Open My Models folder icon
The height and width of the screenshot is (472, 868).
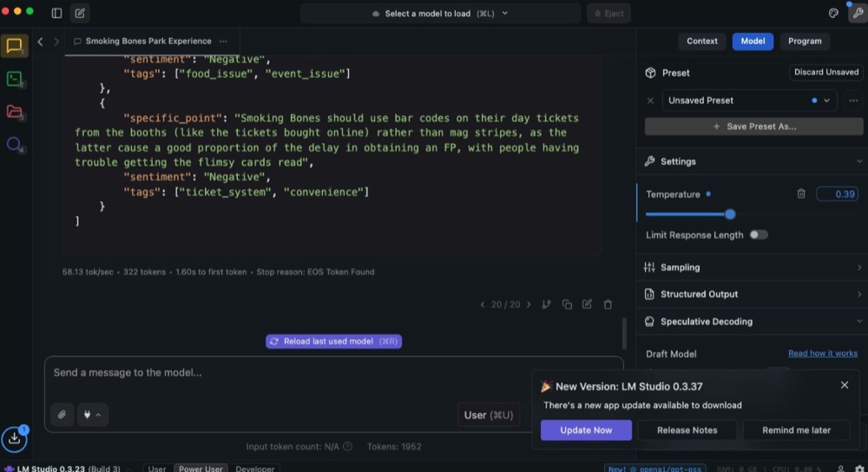click(x=14, y=112)
